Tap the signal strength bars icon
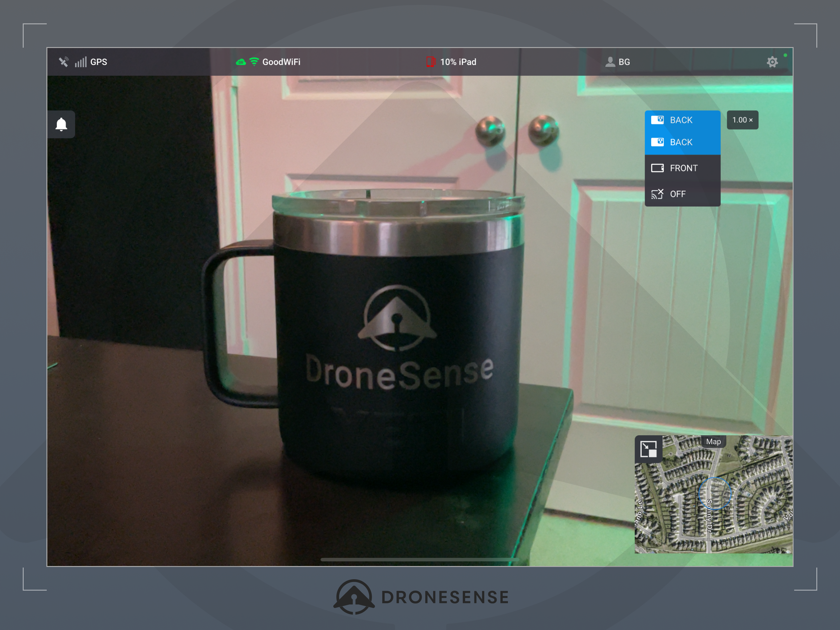This screenshot has height=630, width=840. 81,62
